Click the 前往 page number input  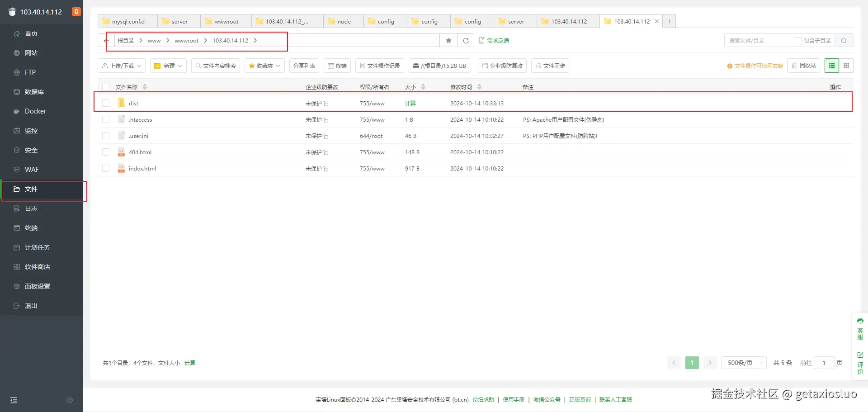[x=824, y=363]
